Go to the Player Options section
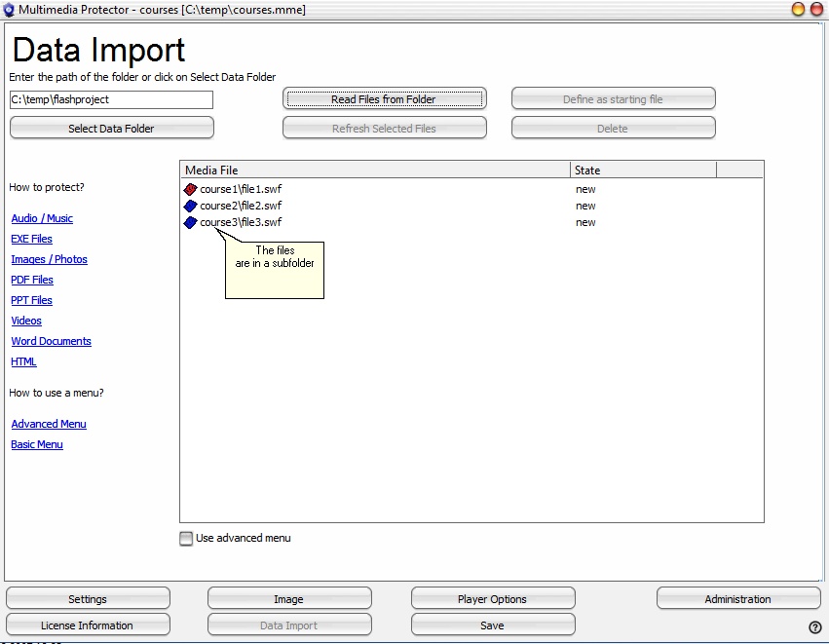The image size is (829, 644). [x=492, y=599]
